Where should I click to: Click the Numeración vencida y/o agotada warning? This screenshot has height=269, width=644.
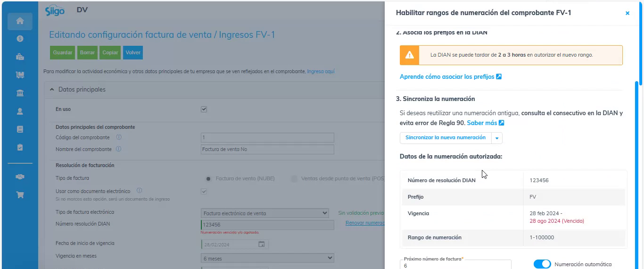[x=230, y=232]
